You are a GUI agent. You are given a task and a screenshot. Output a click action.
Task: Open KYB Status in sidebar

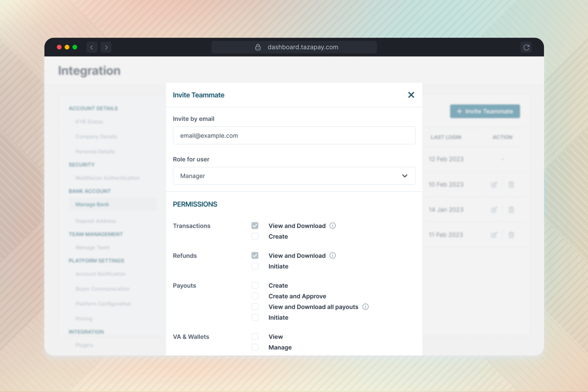coord(89,122)
